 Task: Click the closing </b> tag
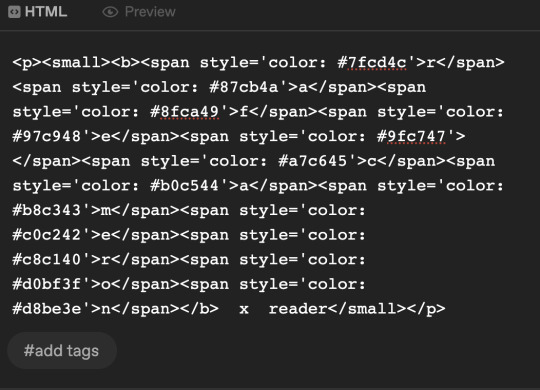click(199, 309)
